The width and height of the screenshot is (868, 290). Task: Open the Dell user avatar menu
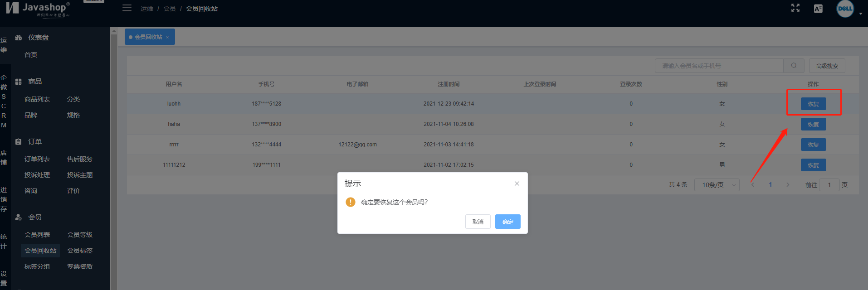[x=845, y=9]
